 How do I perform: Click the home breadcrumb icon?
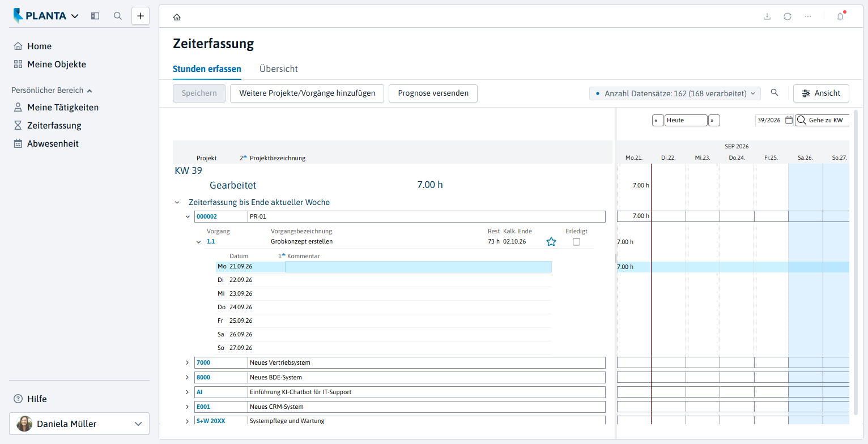click(x=177, y=17)
